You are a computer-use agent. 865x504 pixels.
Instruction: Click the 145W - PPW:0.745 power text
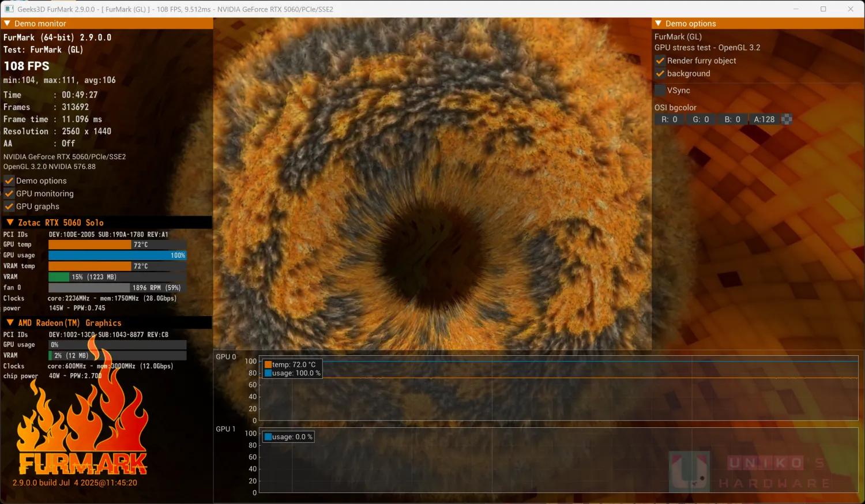coord(77,308)
